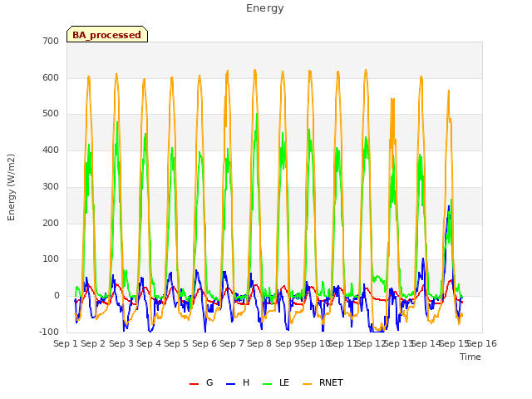Image resolution: width=532 pixels, height=399 pixels.
Task: Click the Sep 6 x-axis label
Action: (x=204, y=343)
